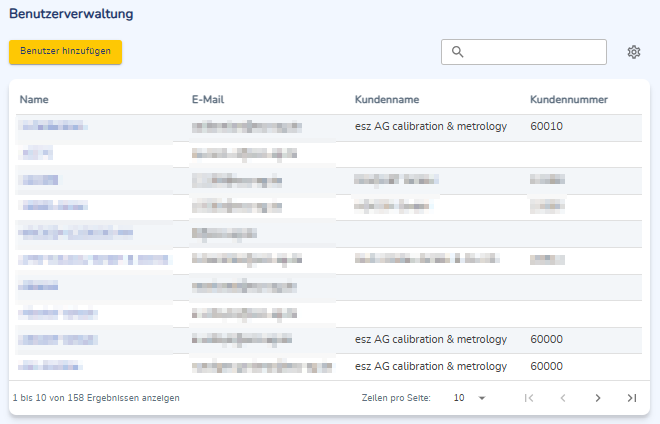Click the magnifier search icon
The image size is (660, 424).
pyautogui.click(x=458, y=52)
